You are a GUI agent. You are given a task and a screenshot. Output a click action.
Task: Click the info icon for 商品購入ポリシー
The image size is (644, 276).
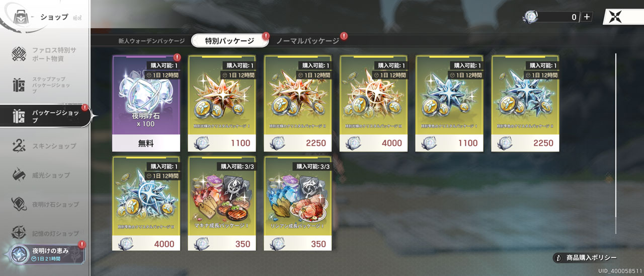(x=558, y=258)
